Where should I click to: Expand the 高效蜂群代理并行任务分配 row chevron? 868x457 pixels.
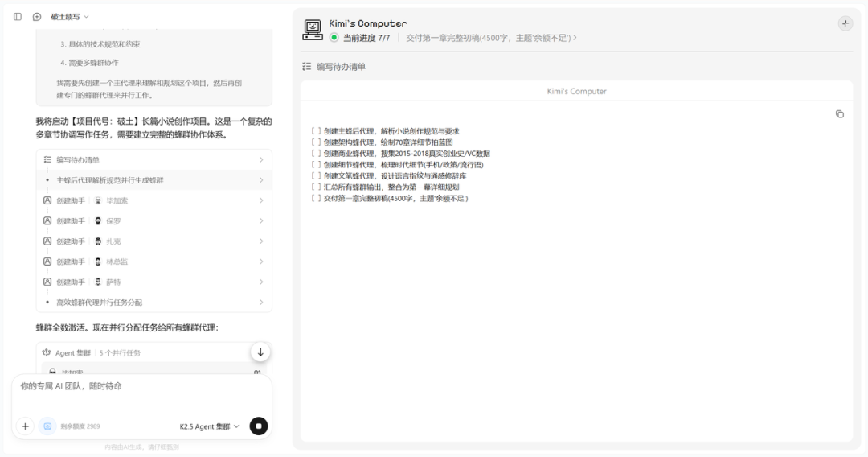[x=261, y=302]
